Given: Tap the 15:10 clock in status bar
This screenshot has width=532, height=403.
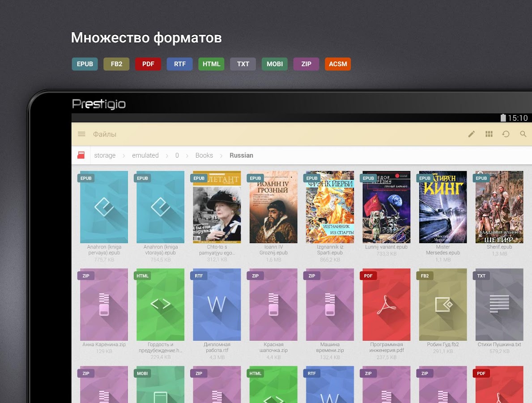Looking at the screenshot, I should tap(518, 118).
